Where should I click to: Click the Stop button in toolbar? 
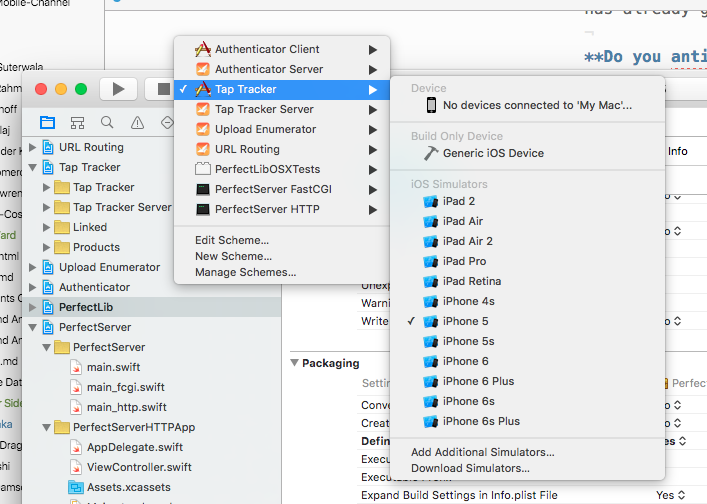163,89
